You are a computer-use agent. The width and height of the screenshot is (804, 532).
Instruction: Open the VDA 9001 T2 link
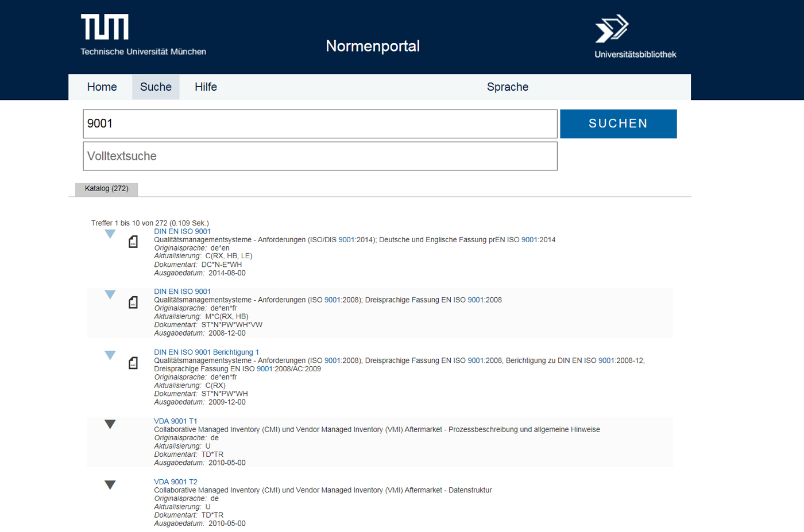point(175,482)
